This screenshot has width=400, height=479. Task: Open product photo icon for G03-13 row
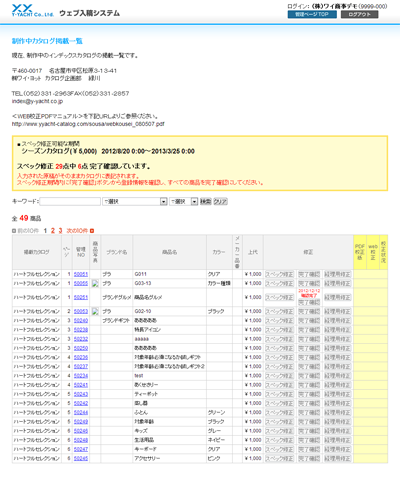click(x=95, y=284)
